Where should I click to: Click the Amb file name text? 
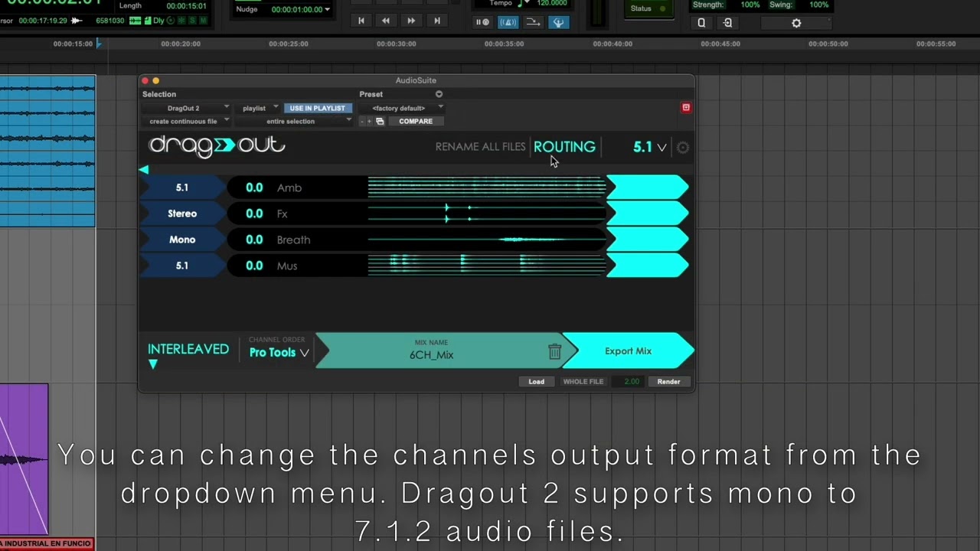289,187
